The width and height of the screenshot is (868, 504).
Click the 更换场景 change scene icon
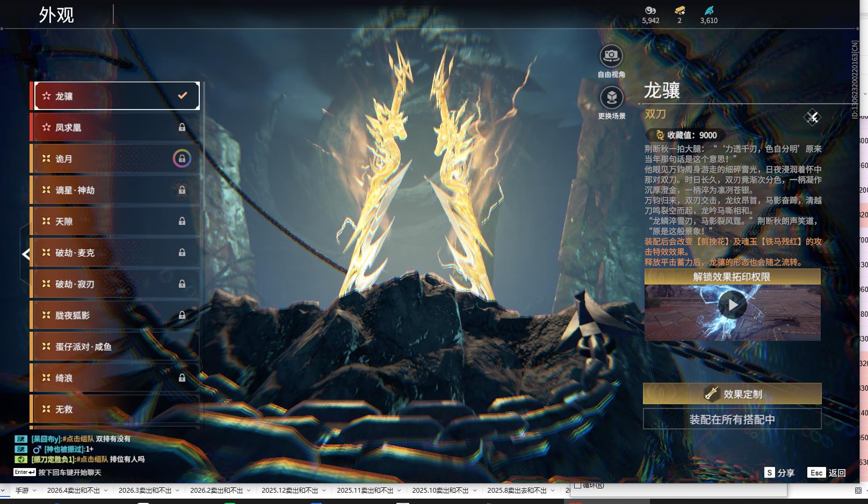point(611,98)
